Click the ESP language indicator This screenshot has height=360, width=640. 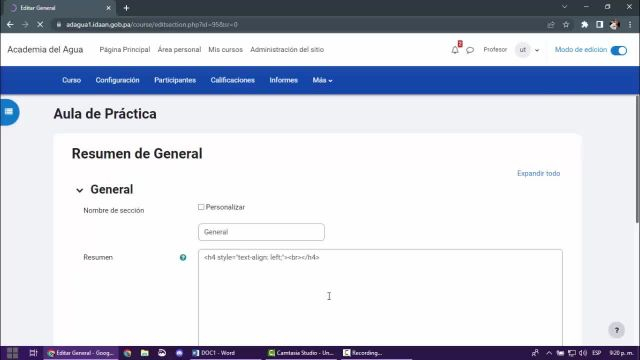coord(596,353)
